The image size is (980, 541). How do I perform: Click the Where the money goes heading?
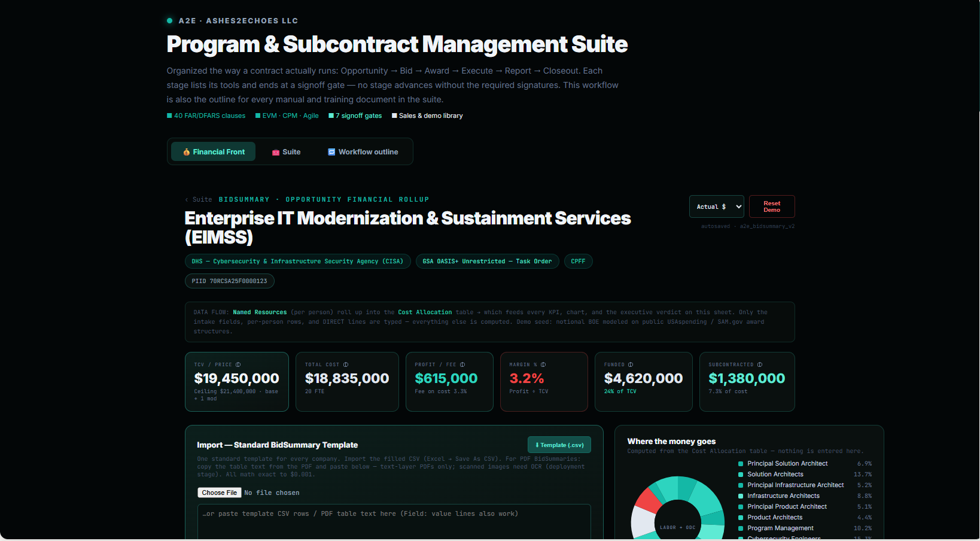click(671, 441)
